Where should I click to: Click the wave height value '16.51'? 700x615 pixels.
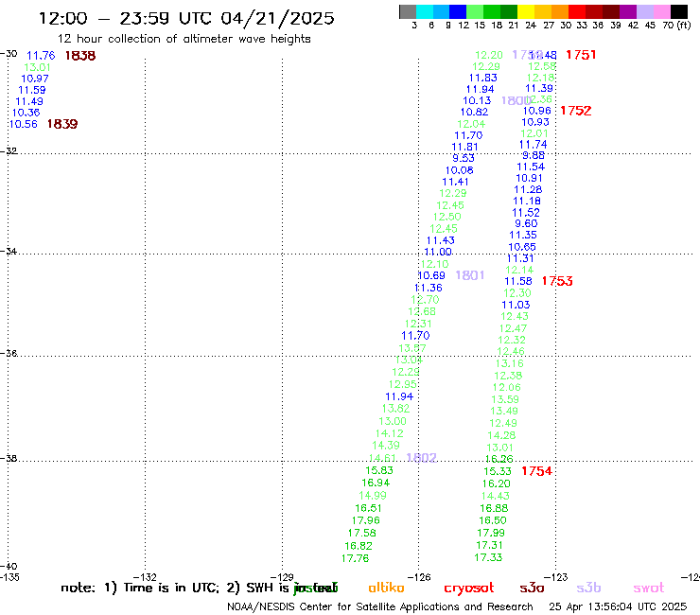tap(369, 508)
